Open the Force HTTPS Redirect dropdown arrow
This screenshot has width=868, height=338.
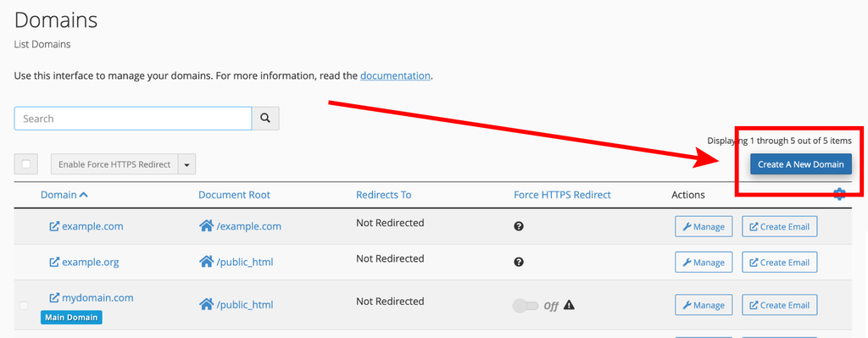coord(186,164)
